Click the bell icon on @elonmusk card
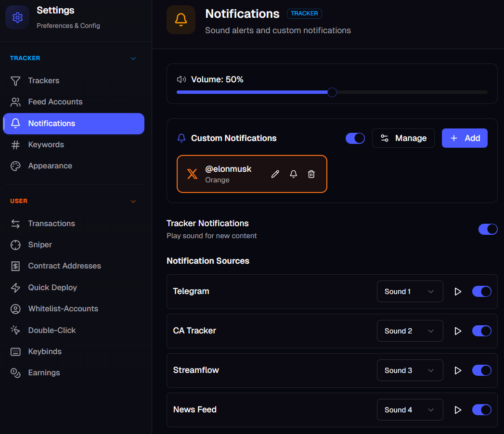Viewport: 504px width, 434px height. pyautogui.click(x=294, y=174)
